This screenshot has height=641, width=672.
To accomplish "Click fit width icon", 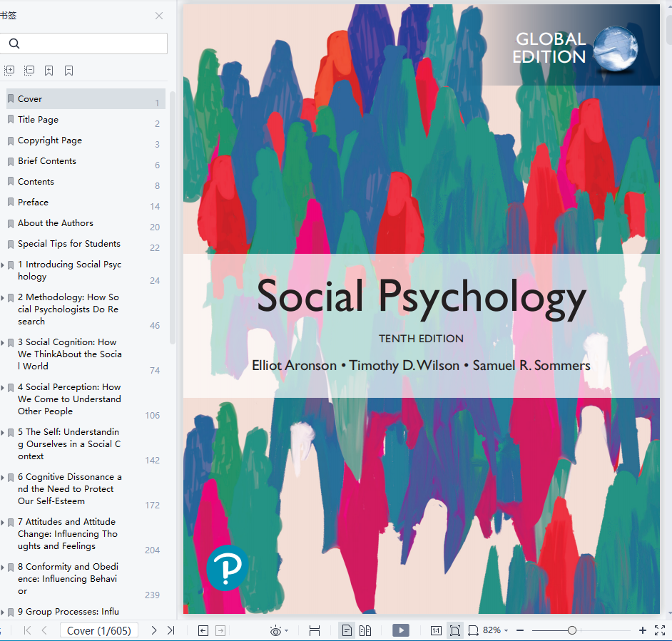I will click(473, 630).
